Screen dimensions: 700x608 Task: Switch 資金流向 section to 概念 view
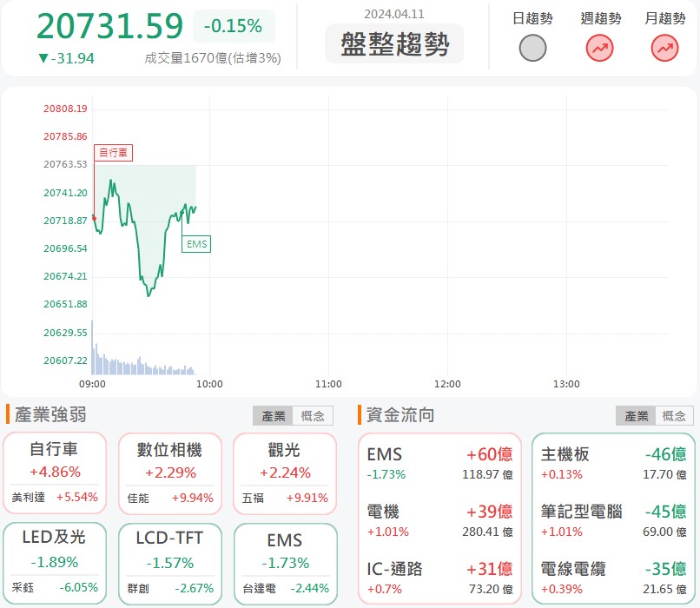point(673,415)
